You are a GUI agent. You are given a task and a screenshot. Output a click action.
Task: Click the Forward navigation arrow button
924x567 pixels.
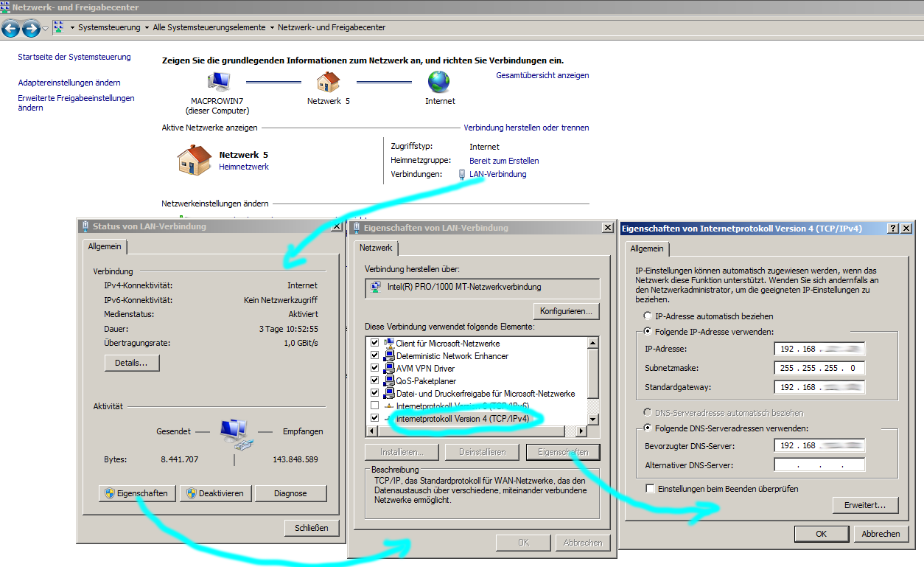[x=31, y=28]
